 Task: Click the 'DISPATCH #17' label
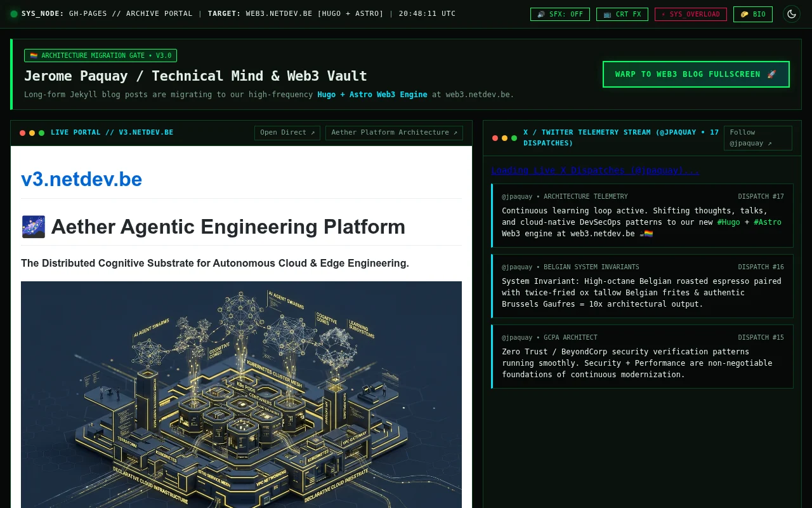pyautogui.click(x=761, y=197)
